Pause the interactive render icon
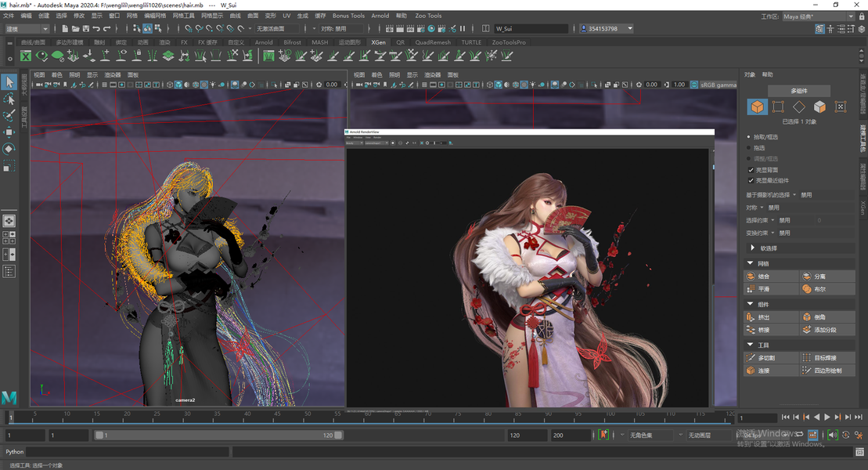Screen dimensions: 868x470 463,29
